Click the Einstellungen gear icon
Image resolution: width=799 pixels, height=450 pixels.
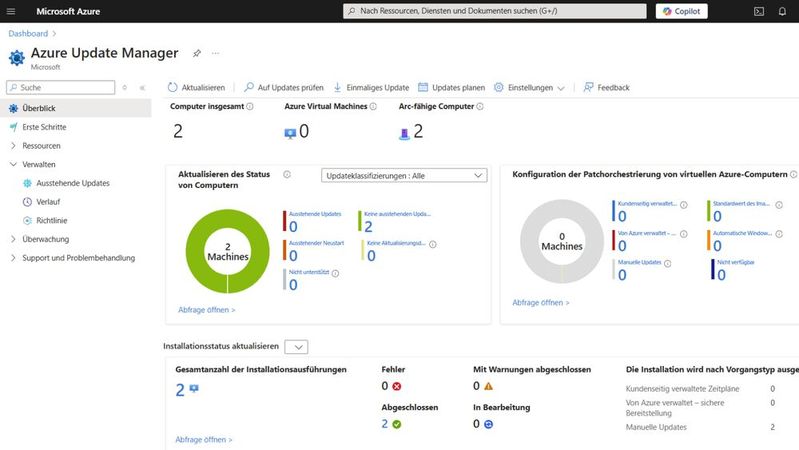pos(498,87)
